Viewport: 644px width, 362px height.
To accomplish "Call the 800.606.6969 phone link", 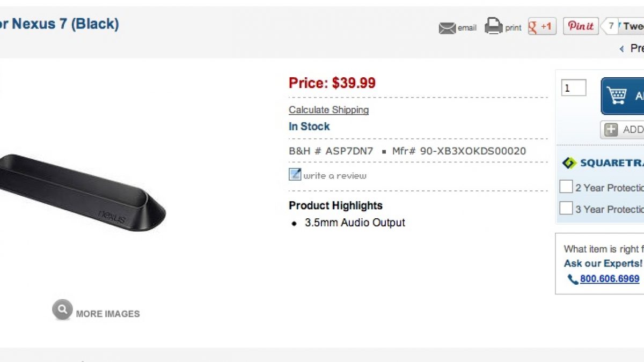I will [x=610, y=279].
